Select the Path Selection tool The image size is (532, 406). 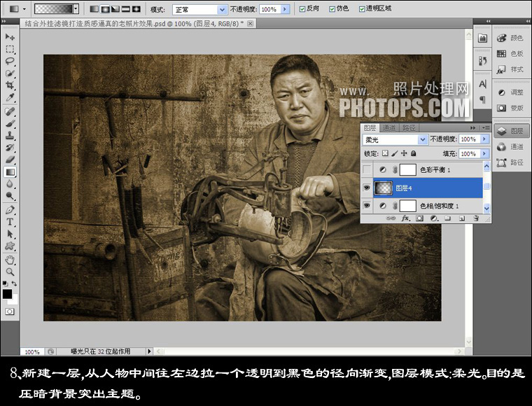(10, 234)
